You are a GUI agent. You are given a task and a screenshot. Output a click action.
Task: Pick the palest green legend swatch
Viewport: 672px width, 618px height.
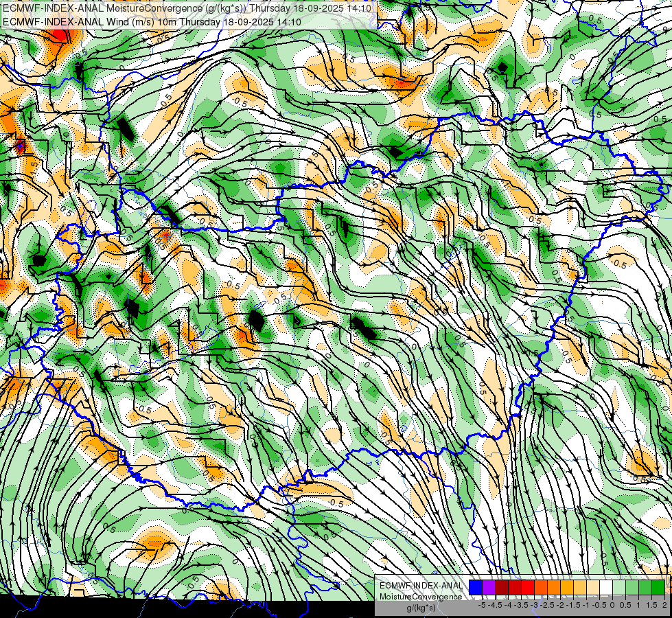click(x=619, y=587)
